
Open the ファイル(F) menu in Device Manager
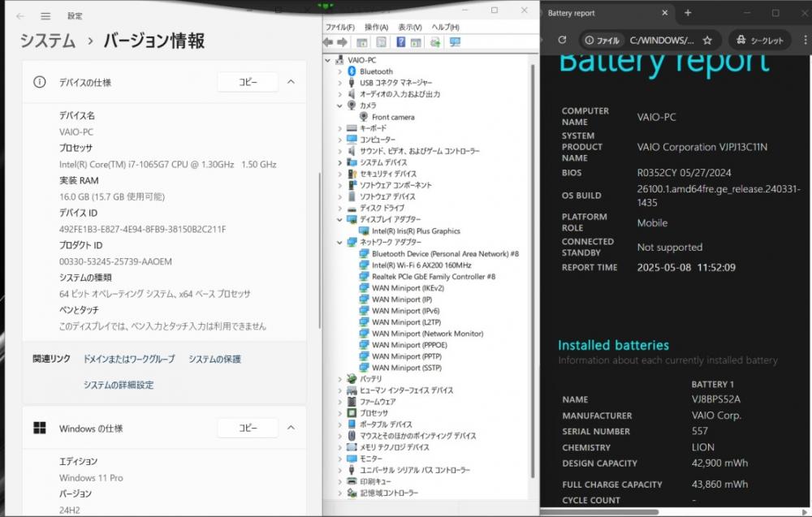pyautogui.click(x=340, y=27)
